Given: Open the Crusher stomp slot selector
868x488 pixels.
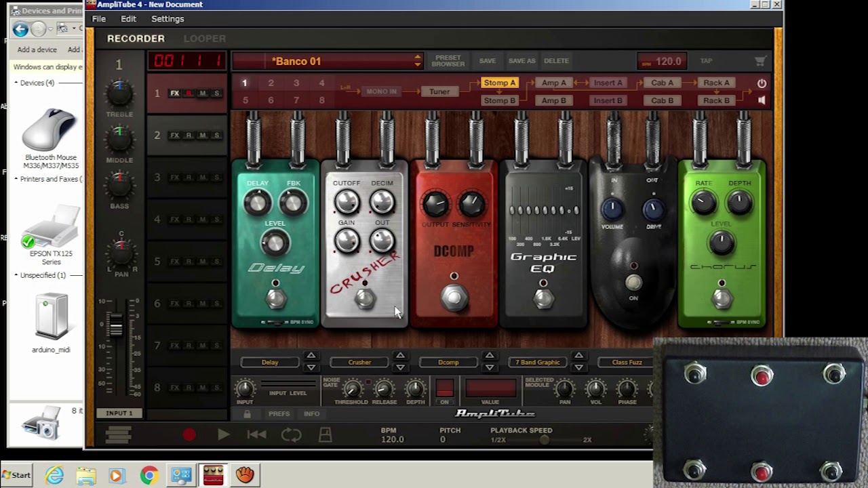Looking at the screenshot, I should (x=359, y=363).
